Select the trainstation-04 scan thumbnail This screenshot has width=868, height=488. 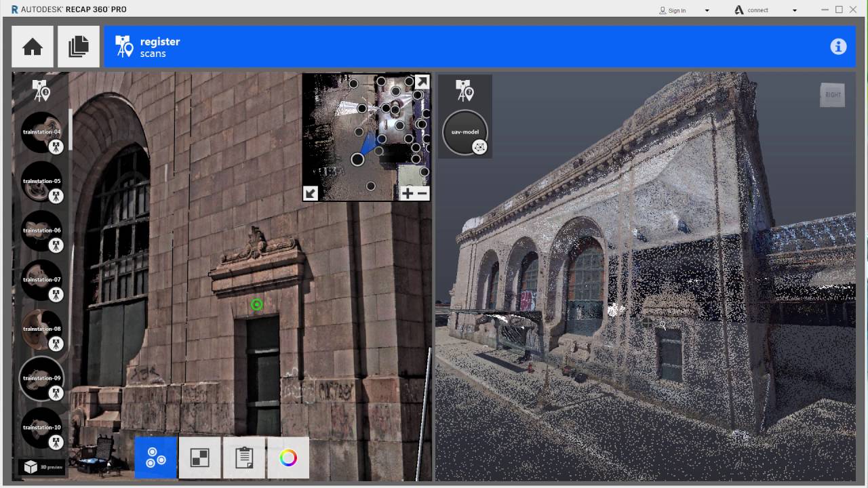click(41, 132)
